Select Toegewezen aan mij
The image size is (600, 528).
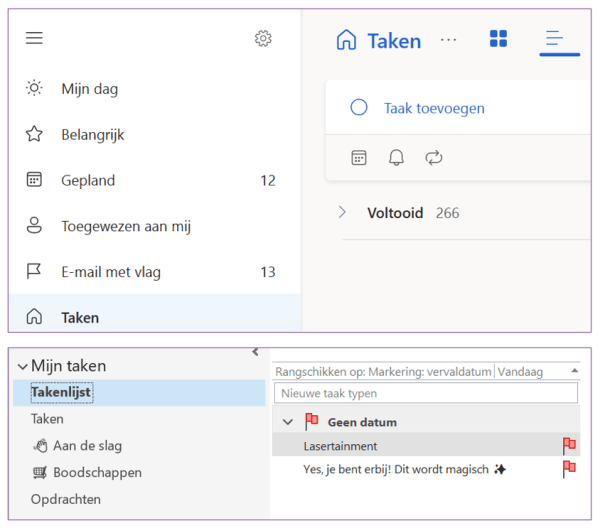[x=155, y=226]
